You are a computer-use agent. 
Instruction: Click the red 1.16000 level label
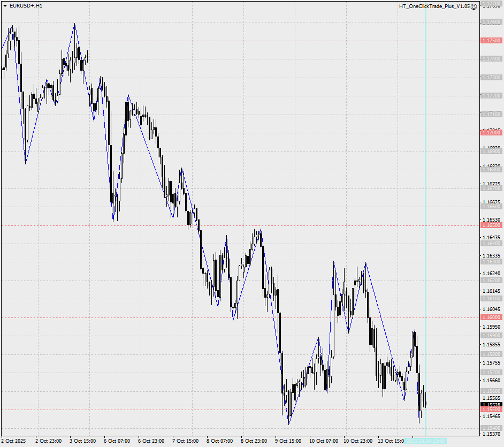coord(491,317)
